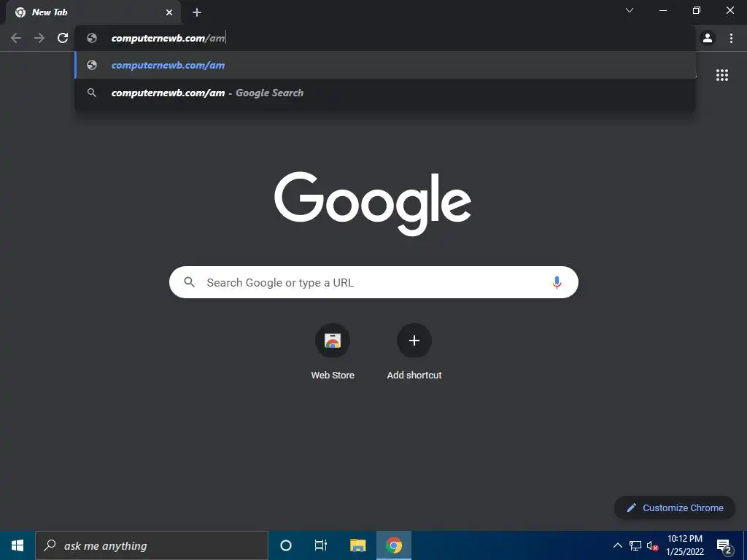Screen dimensions: 747x560
Task: Click the magnifier icon in Google search box
Action: (189, 282)
